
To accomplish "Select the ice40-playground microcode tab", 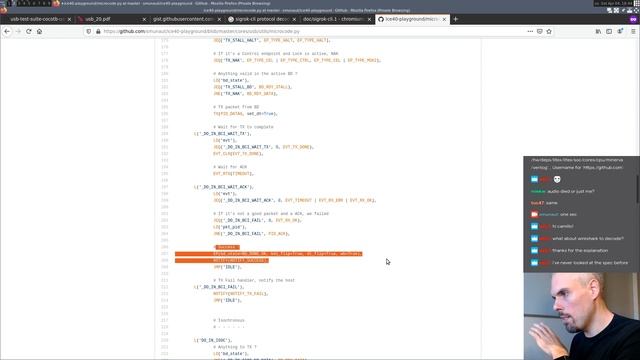I will coord(412,19).
